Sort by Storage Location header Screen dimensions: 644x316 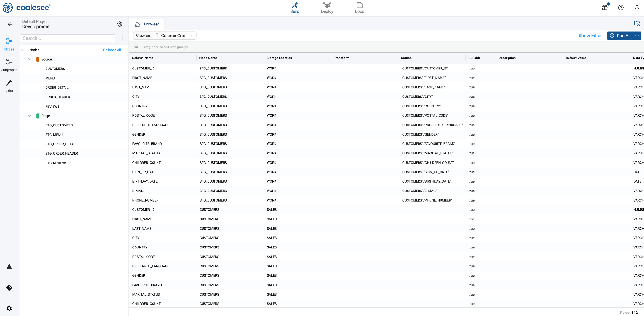279,58
